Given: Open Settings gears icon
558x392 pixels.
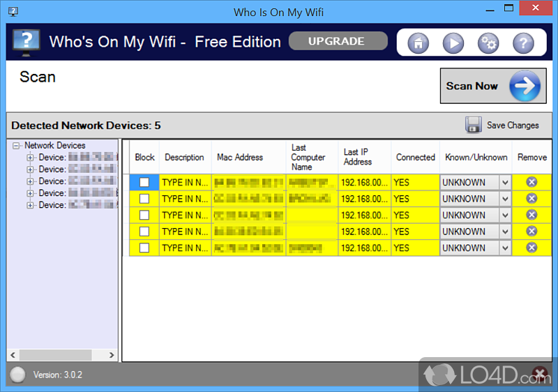Looking at the screenshot, I should (488, 43).
